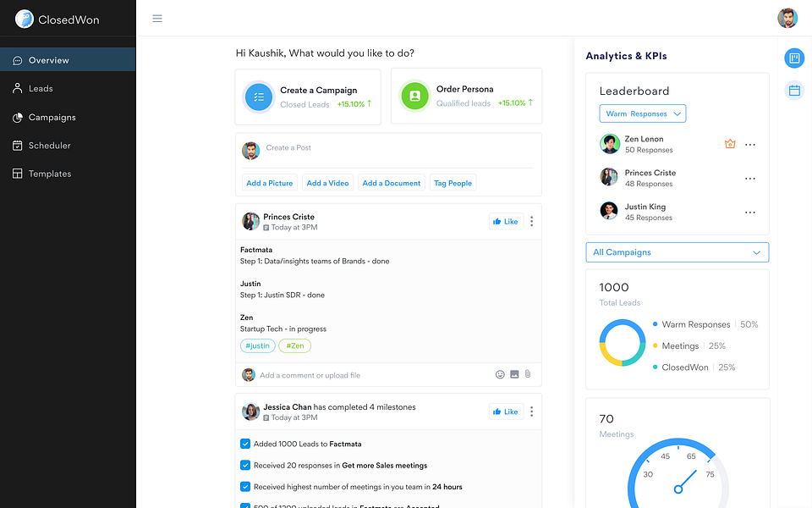Screen dimensions: 812x508
Task: Like the Princes Criste post
Action: [x=506, y=221]
